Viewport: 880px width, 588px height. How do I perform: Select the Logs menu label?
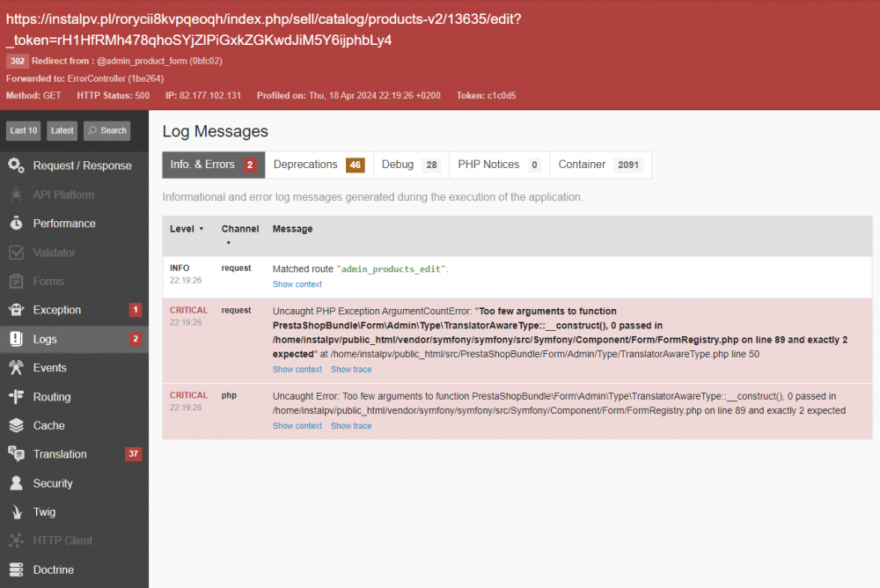click(x=45, y=339)
